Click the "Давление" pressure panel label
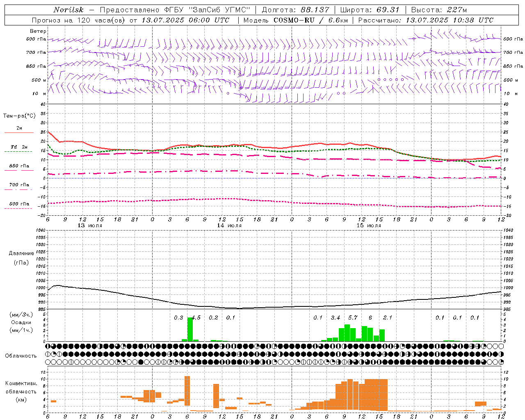Screen dimensions: 525x420 point(21,253)
